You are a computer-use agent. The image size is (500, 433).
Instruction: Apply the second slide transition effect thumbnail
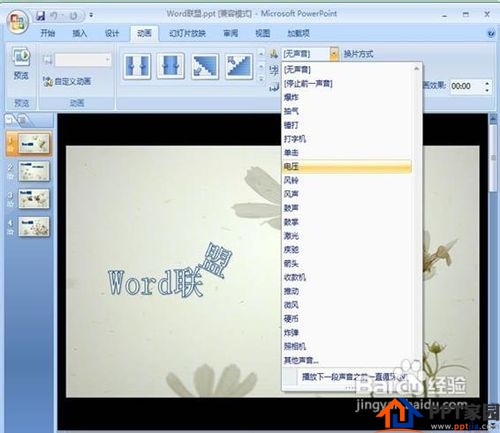171,66
